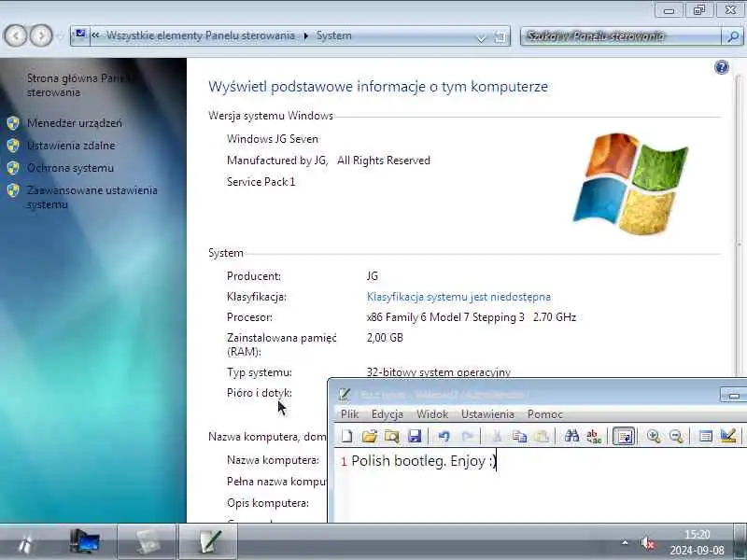
Task: Click System breadcrumb in address bar
Action: pos(334,35)
